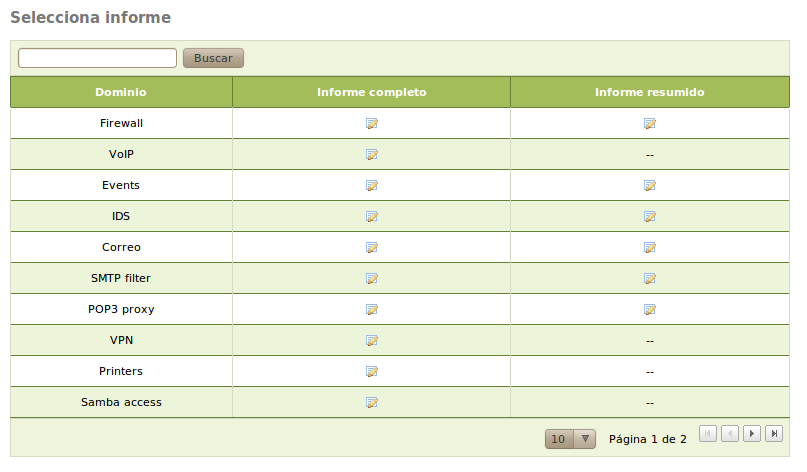Jump to the last page
Image resolution: width=807 pixels, height=472 pixels.
[774, 434]
